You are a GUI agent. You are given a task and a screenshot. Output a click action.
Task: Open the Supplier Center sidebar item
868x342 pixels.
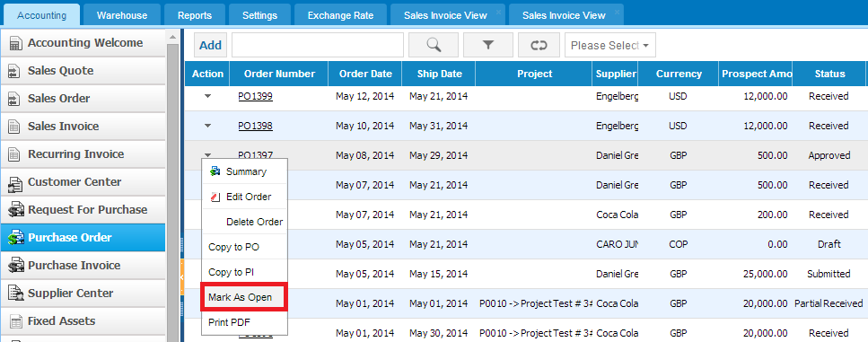[x=83, y=294]
